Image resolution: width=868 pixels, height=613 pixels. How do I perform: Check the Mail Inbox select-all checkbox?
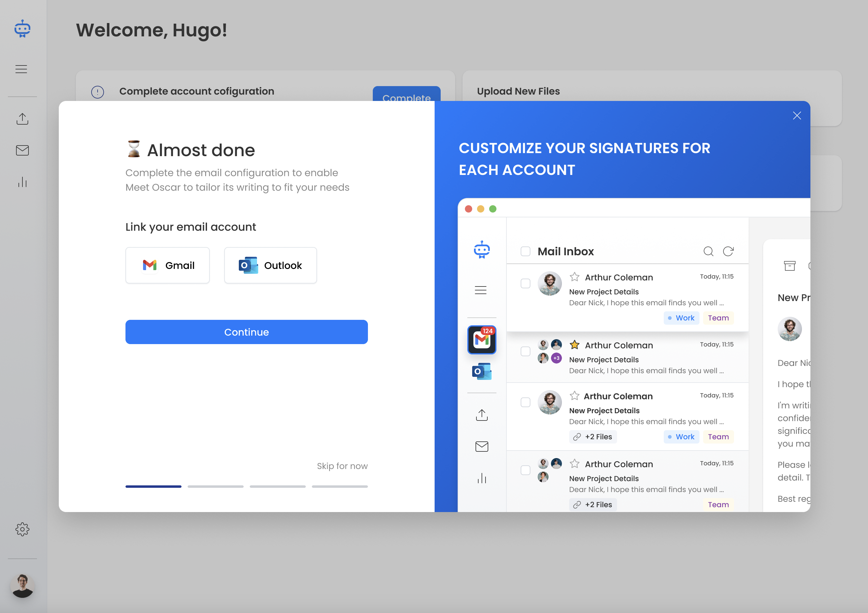(x=526, y=252)
